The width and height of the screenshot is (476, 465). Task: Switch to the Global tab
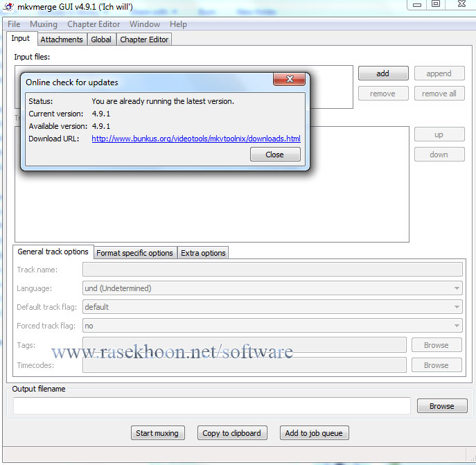(x=101, y=40)
